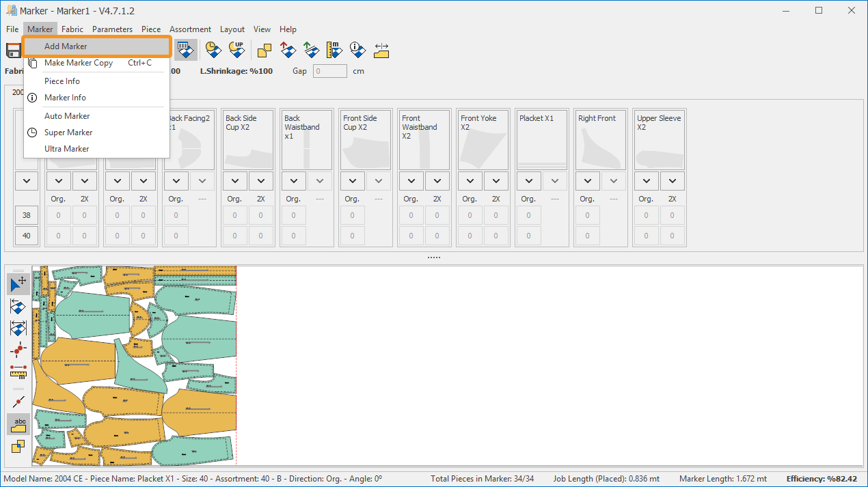This screenshot has width=868, height=487.
Task: Toggle the highlighted marker grid toolbar button
Action: coord(185,50)
